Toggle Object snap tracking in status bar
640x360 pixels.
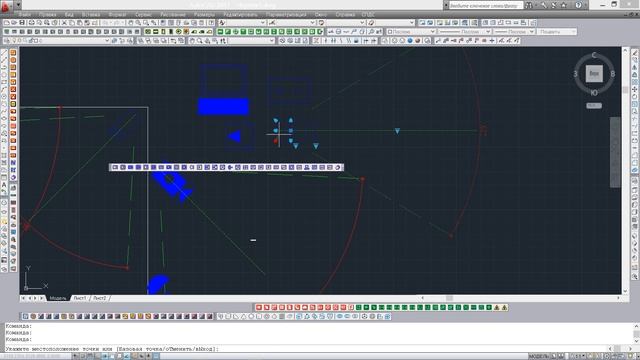coord(127,356)
